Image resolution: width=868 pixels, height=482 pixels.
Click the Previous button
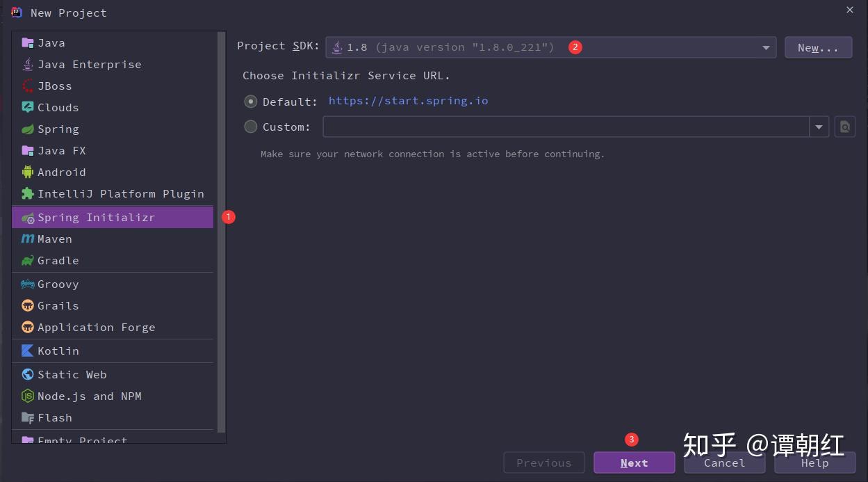point(543,463)
